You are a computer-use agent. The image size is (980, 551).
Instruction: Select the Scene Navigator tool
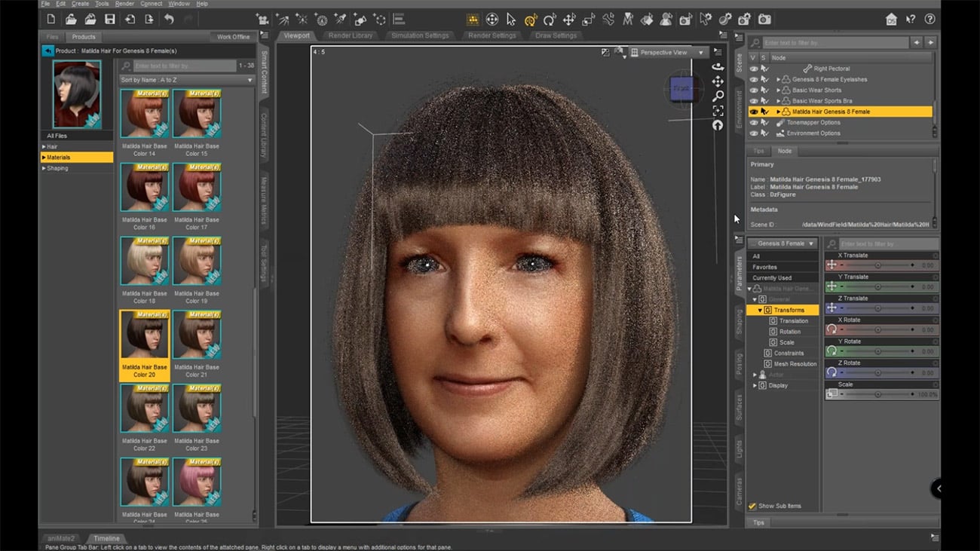[x=493, y=20]
